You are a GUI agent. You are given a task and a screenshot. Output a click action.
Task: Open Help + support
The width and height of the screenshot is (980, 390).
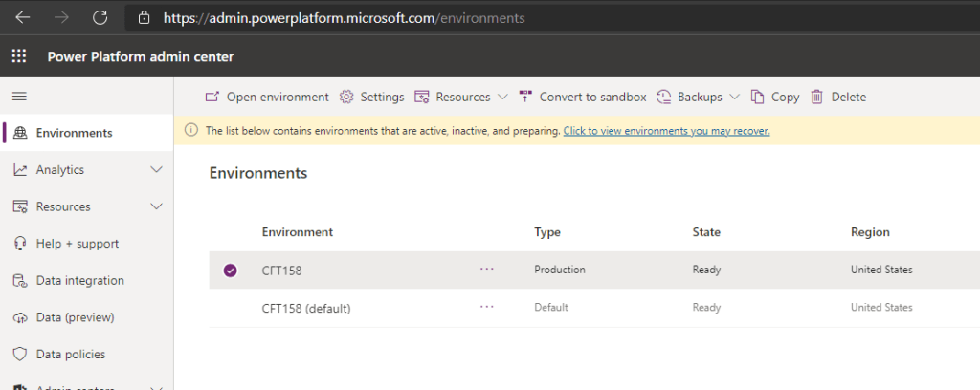point(78,244)
